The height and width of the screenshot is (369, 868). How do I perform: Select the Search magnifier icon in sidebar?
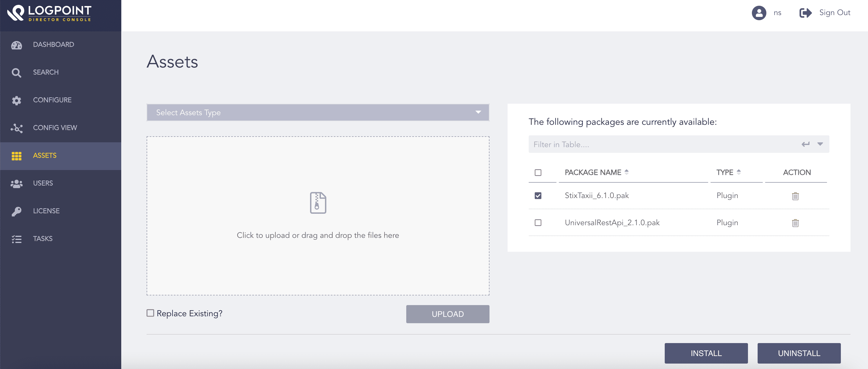coord(16,72)
